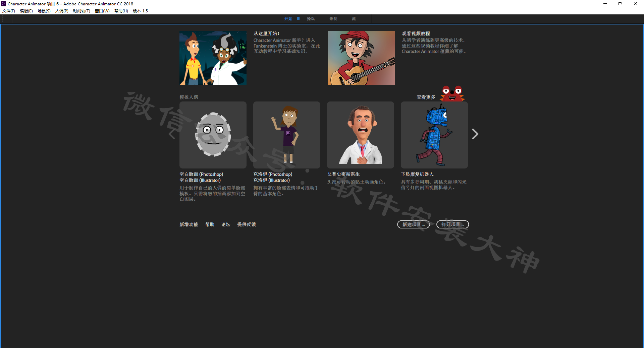The height and width of the screenshot is (348, 644).
Task: Show next template puppets with arrow
Action: pyautogui.click(x=475, y=134)
